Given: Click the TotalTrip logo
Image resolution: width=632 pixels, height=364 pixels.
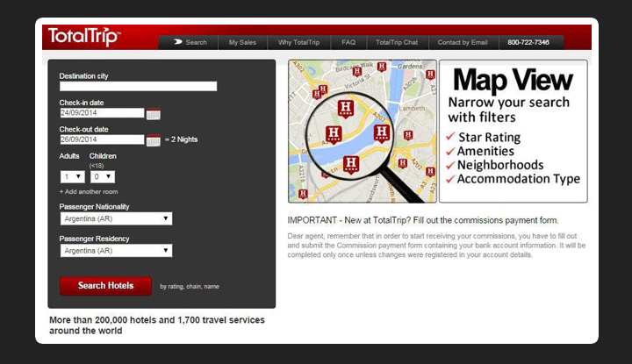Looking at the screenshot, I should (x=84, y=37).
